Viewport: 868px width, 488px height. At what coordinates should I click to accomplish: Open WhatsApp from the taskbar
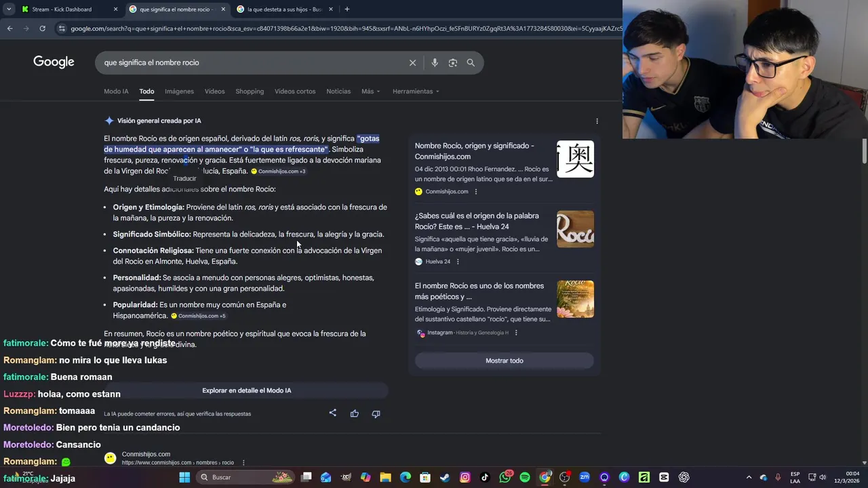click(505, 477)
